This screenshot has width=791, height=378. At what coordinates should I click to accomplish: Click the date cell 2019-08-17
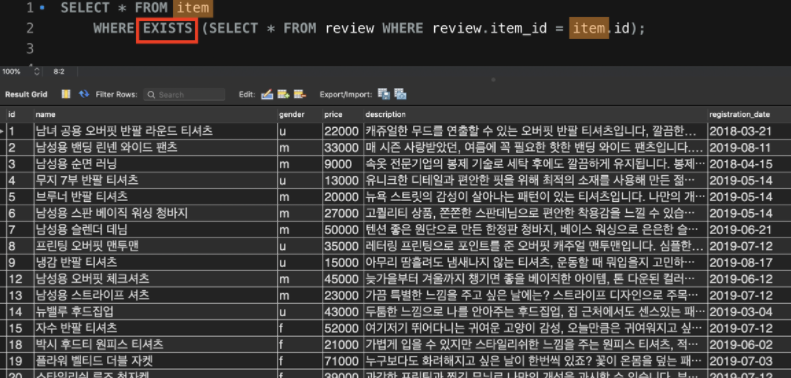click(749, 262)
